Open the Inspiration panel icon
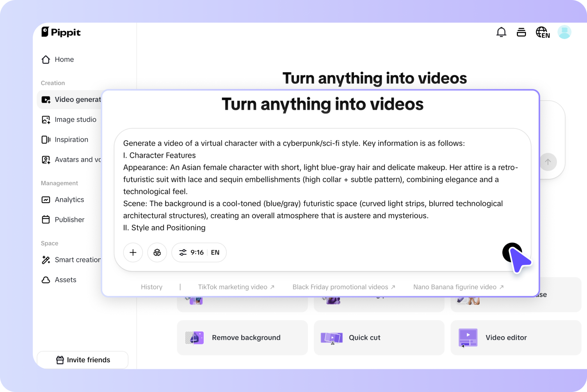 click(x=46, y=139)
